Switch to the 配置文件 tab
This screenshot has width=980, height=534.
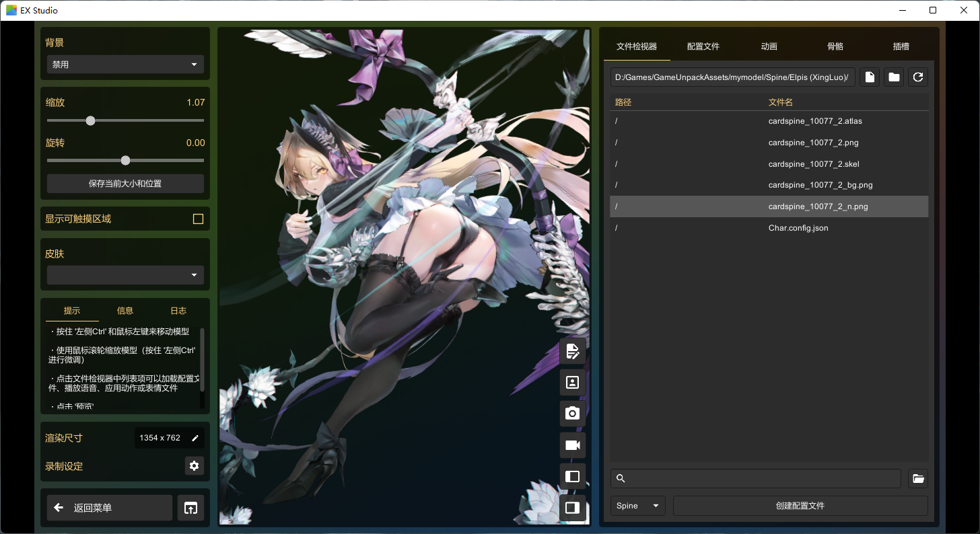(x=703, y=46)
